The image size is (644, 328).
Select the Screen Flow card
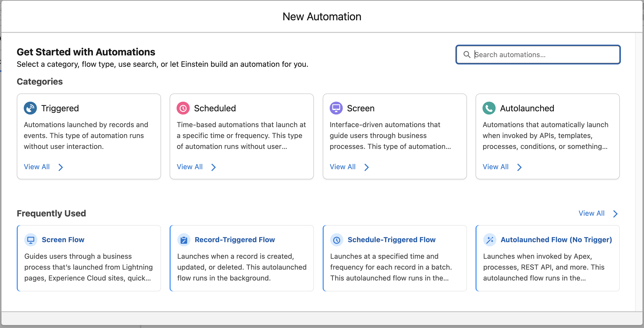[89, 258]
